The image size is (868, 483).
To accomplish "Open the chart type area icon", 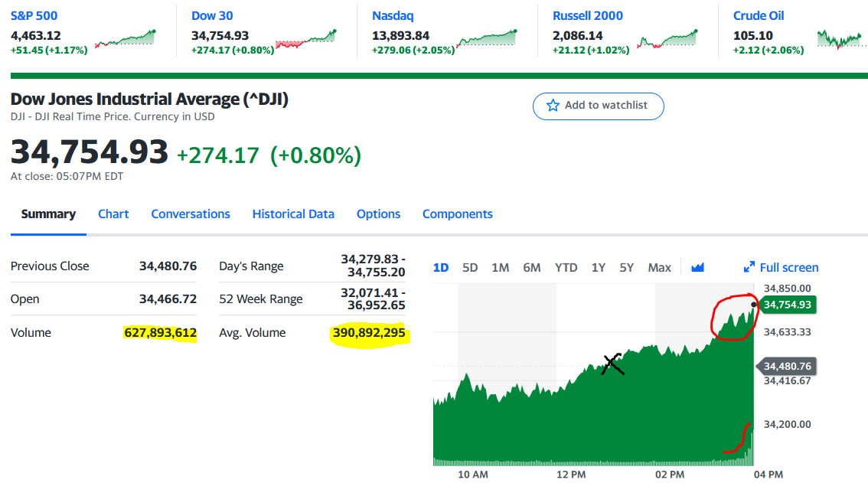I will (697, 268).
